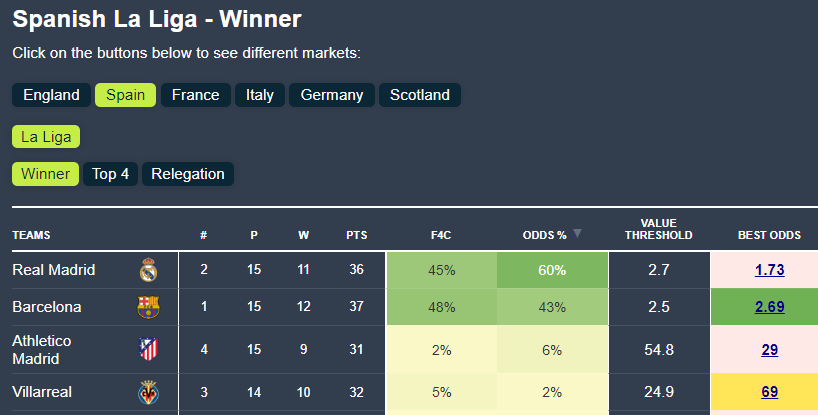The height and width of the screenshot is (415, 818).
Task: Switch to the France leagues
Action: point(195,95)
